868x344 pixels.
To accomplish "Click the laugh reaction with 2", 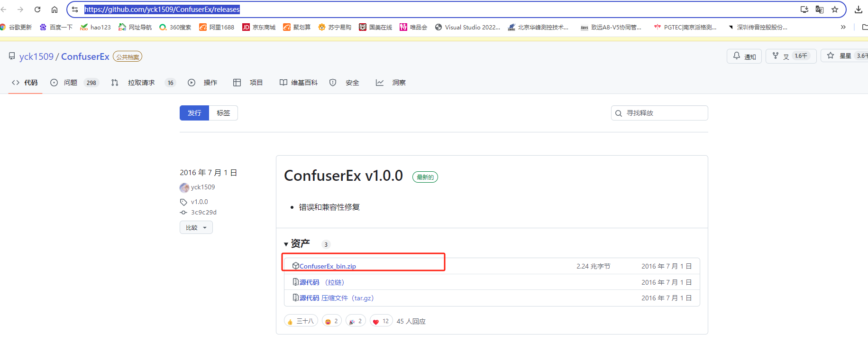I will (332, 321).
